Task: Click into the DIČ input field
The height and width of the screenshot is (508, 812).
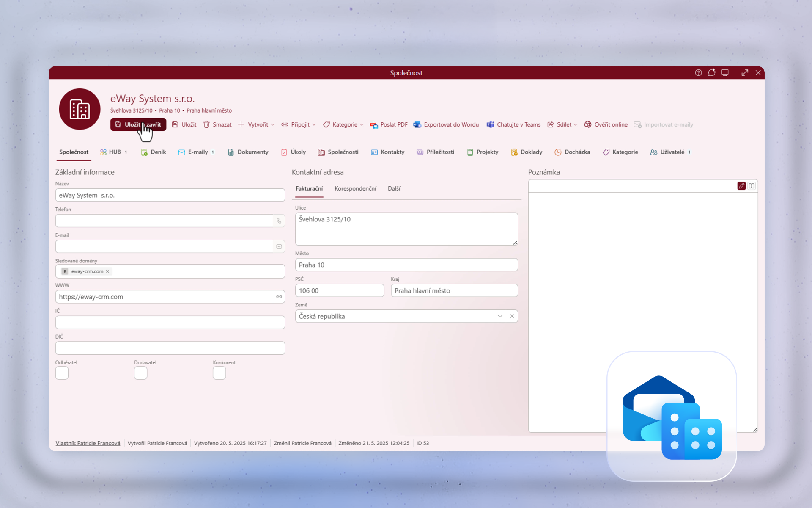Action: coord(170,348)
